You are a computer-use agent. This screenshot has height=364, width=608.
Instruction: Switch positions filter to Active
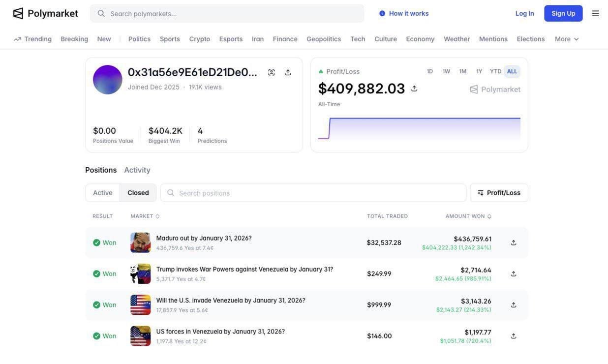pyautogui.click(x=103, y=193)
